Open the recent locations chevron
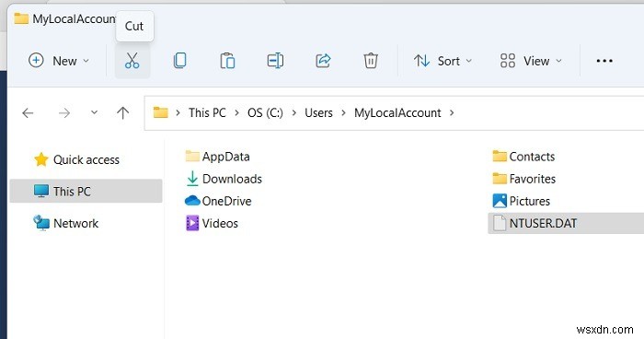The width and height of the screenshot is (644, 339). (x=94, y=112)
